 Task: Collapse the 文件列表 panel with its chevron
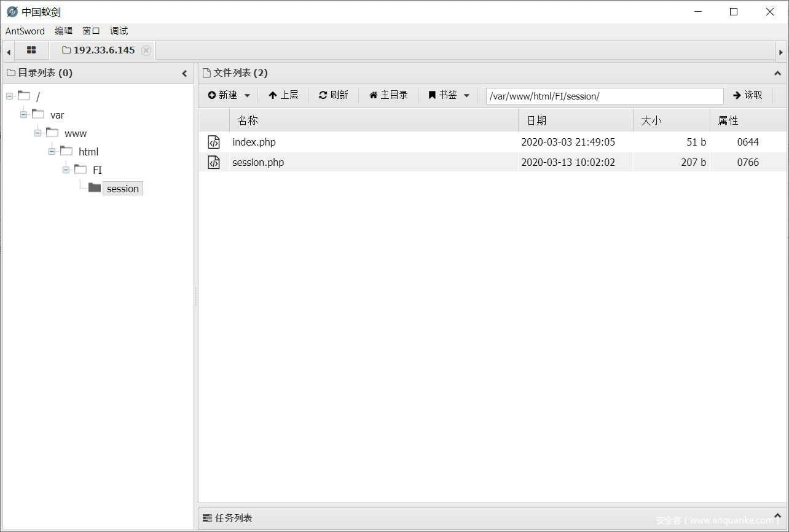click(778, 72)
